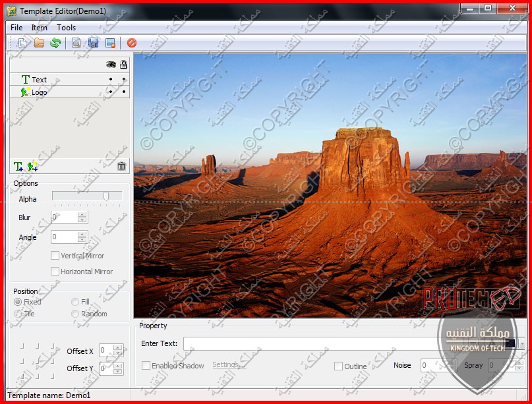Increase Spray value with up arrow

coord(519,362)
